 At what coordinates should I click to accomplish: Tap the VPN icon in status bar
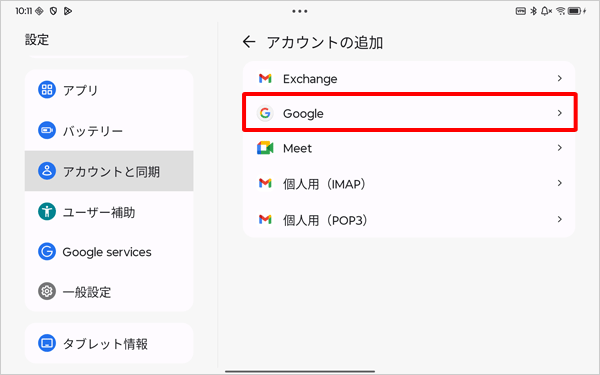tap(521, 11)
